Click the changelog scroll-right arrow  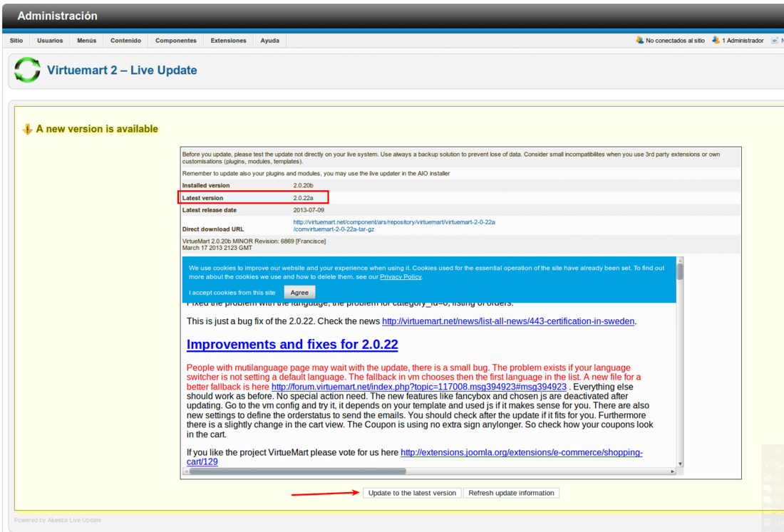673,471
